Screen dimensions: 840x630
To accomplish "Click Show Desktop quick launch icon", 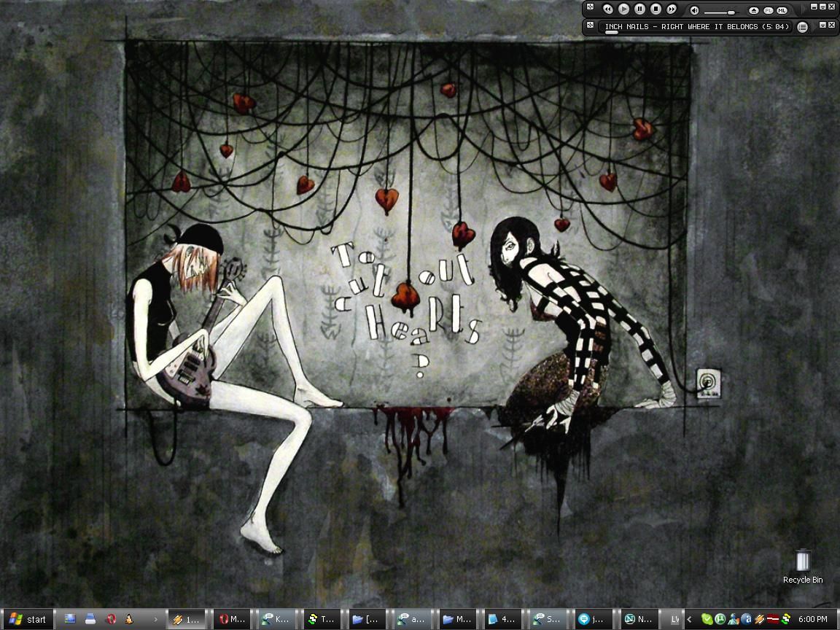I will [x=70, y=619].
